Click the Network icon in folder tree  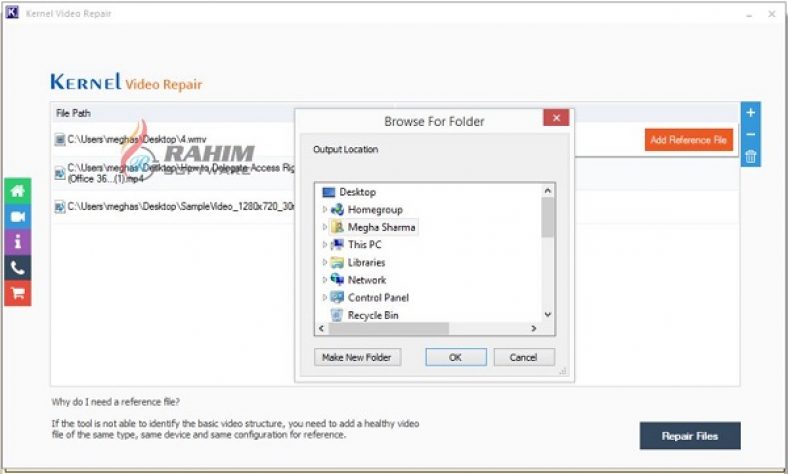[x=337, y=279]
